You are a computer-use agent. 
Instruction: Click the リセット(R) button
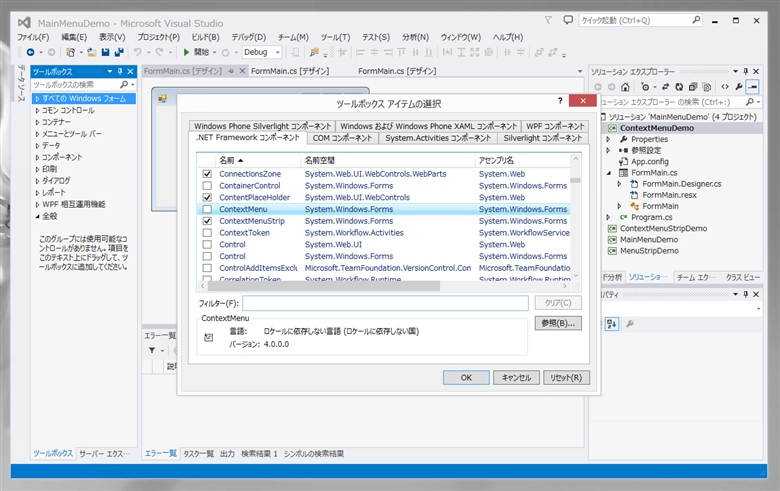pos(566,378)
